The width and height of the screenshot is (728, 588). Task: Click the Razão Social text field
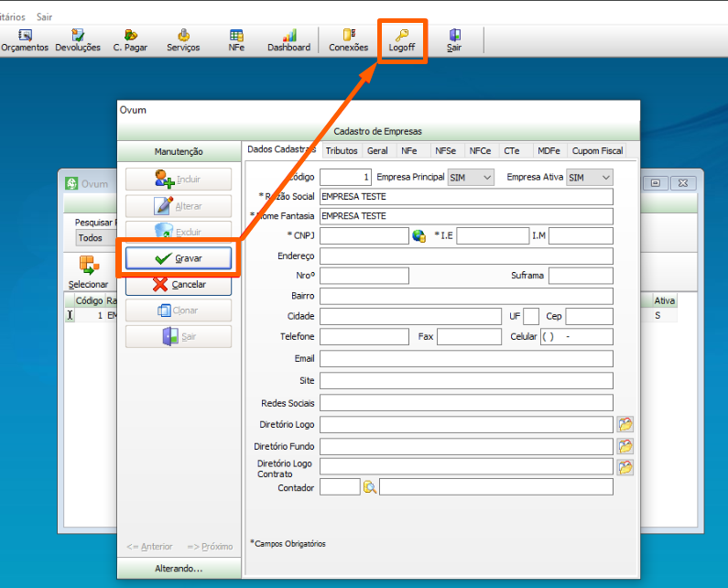coord(465,197)
